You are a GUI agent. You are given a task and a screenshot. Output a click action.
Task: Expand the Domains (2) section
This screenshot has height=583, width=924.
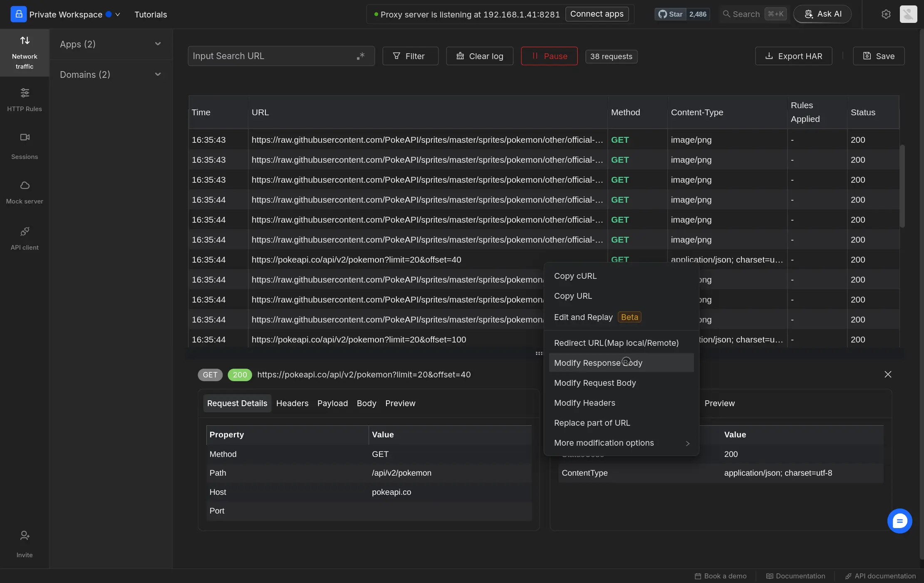click(x=111, y=74)
